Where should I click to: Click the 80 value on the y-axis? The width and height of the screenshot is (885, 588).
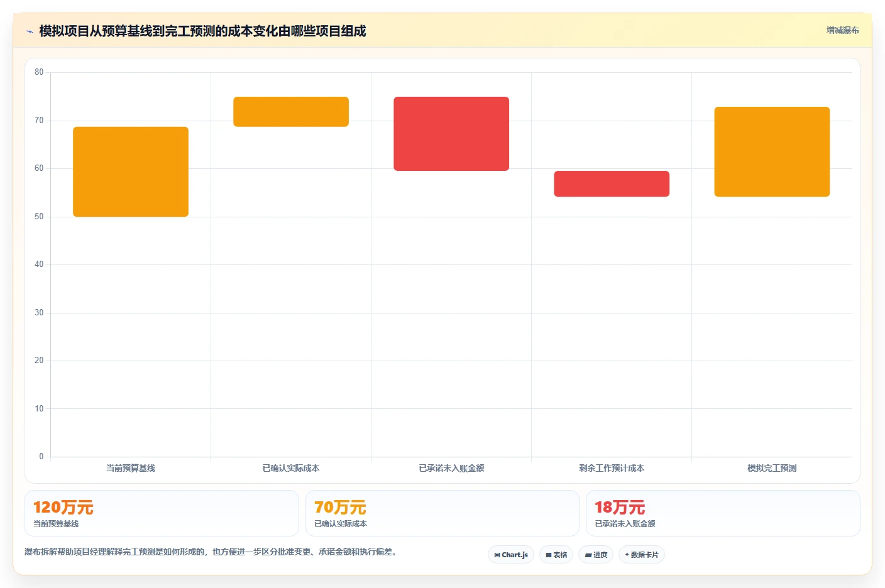tap(39, 72)
